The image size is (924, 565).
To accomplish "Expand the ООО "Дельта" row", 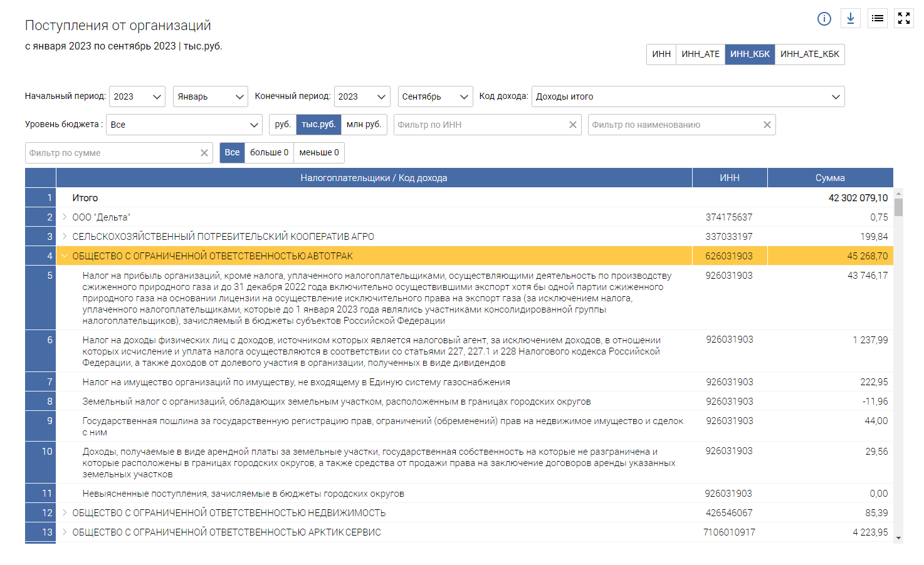I will click(64, 217).
